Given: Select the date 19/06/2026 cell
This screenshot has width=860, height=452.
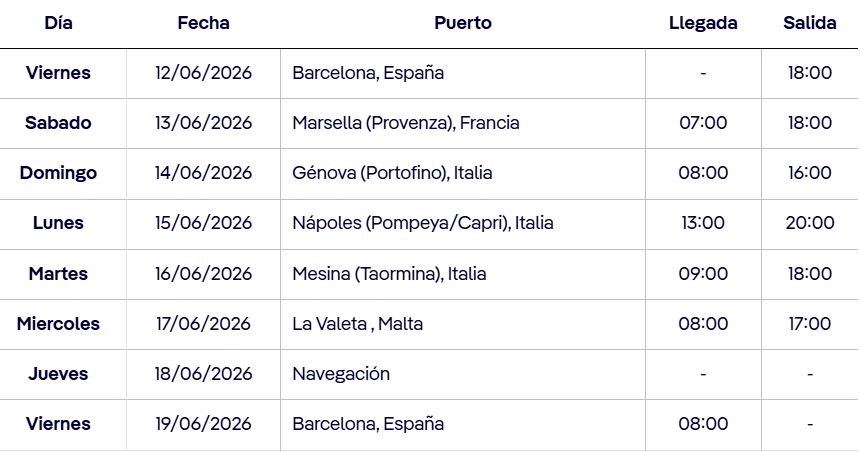Looking at the screenshot, I should 203,423.
